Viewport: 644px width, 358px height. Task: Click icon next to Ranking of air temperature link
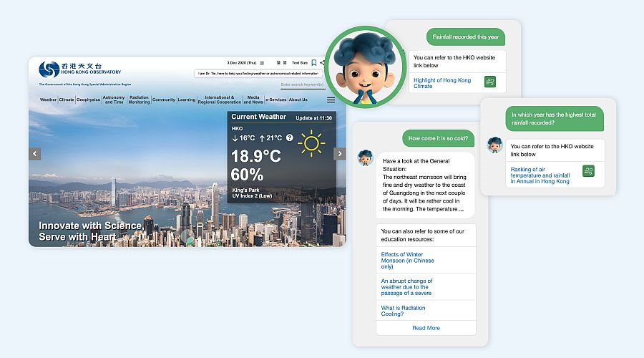(x=588, y=170)
